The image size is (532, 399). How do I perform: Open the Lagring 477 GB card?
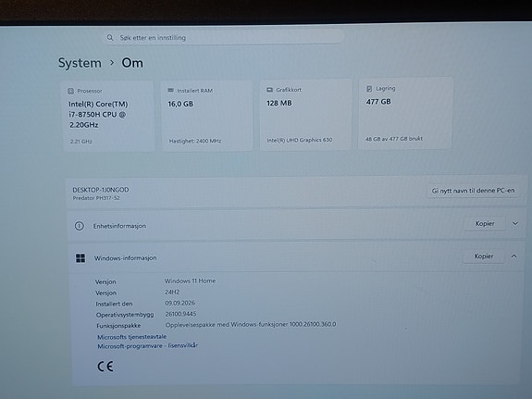[404, 114]
